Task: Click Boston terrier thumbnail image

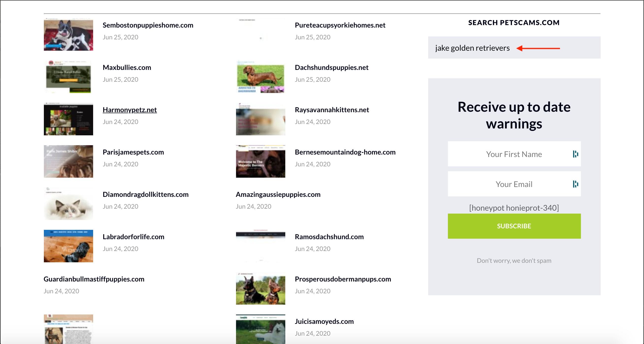Action: (x=68, y=34)
